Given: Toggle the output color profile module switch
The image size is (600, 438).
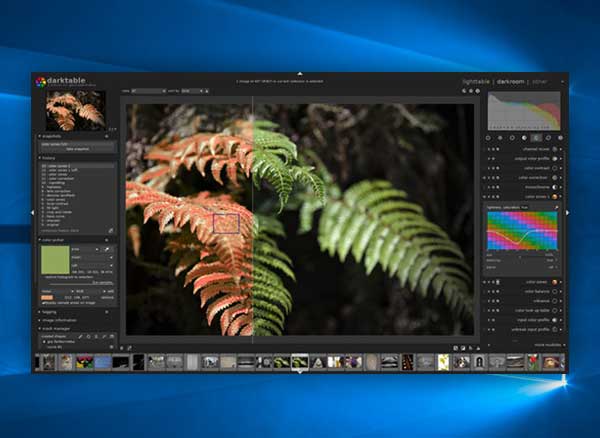Looking at the screenshot, I should pos(555,158).
